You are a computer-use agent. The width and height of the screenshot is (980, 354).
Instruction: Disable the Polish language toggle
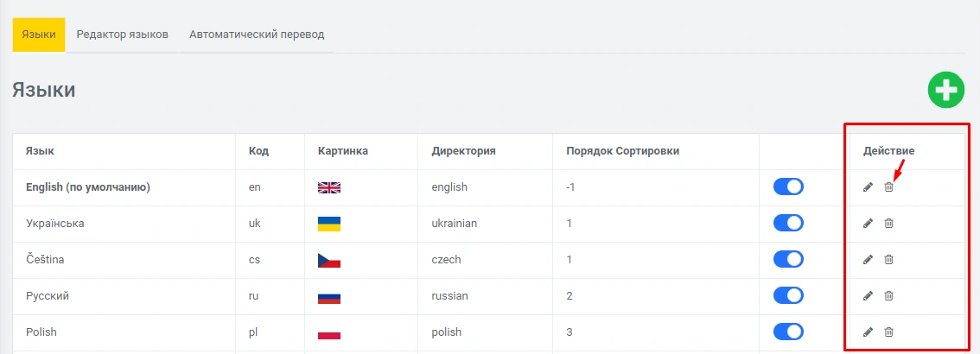tap(788, 332)
